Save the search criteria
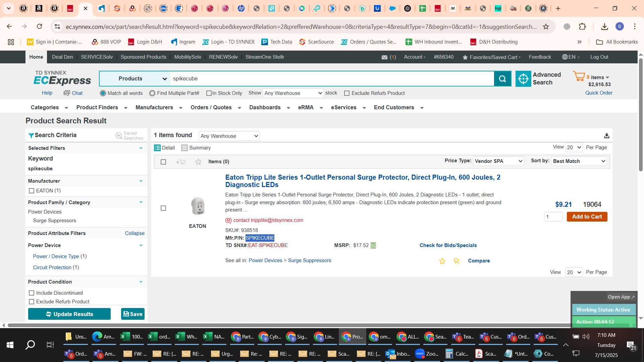The height and width of the screenshot is (362, 644). (133, 314)
